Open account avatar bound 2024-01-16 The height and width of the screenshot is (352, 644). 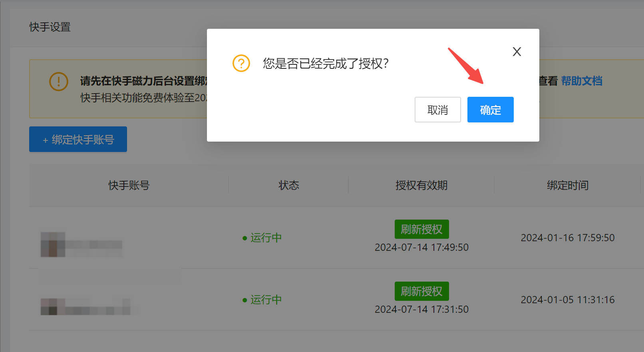click(53, 244)
